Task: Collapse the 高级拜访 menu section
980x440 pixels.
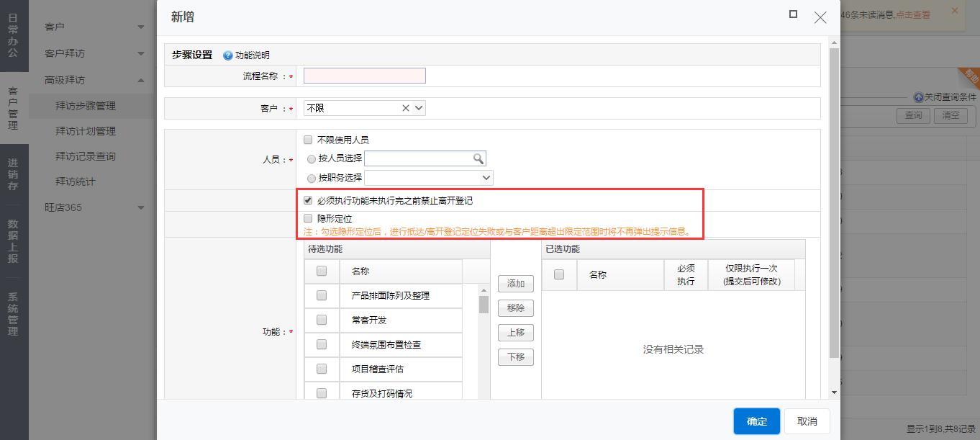Action: click(x=141, y=80)
